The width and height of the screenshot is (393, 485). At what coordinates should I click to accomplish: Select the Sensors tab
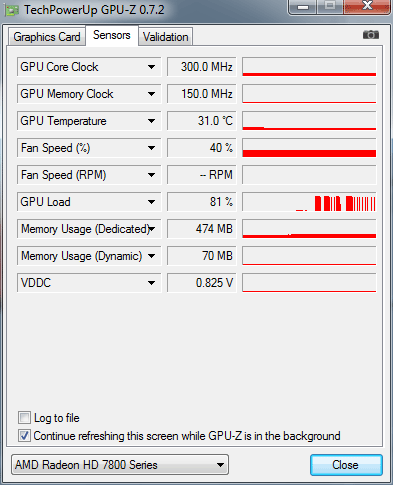[x=112, y=35]
